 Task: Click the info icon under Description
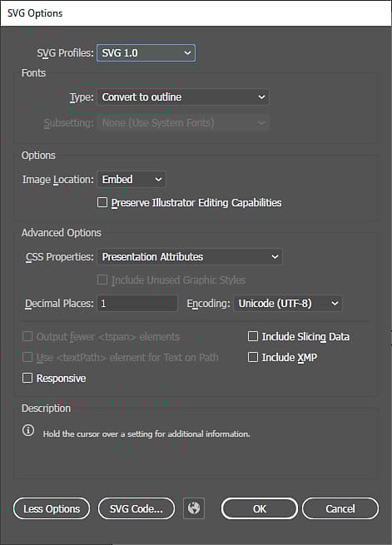(x=28, y=430)
